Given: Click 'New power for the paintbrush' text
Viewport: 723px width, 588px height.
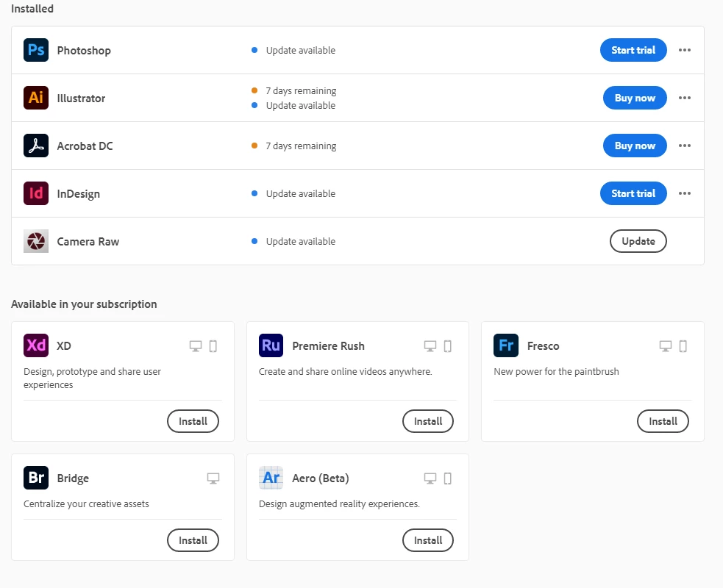Looking at the screenshot, I should pos(556,371).
